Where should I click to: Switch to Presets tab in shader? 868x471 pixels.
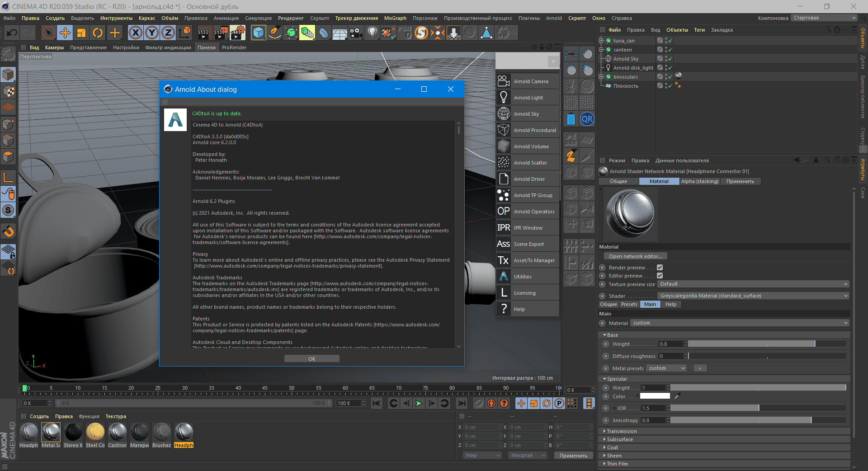629,304
